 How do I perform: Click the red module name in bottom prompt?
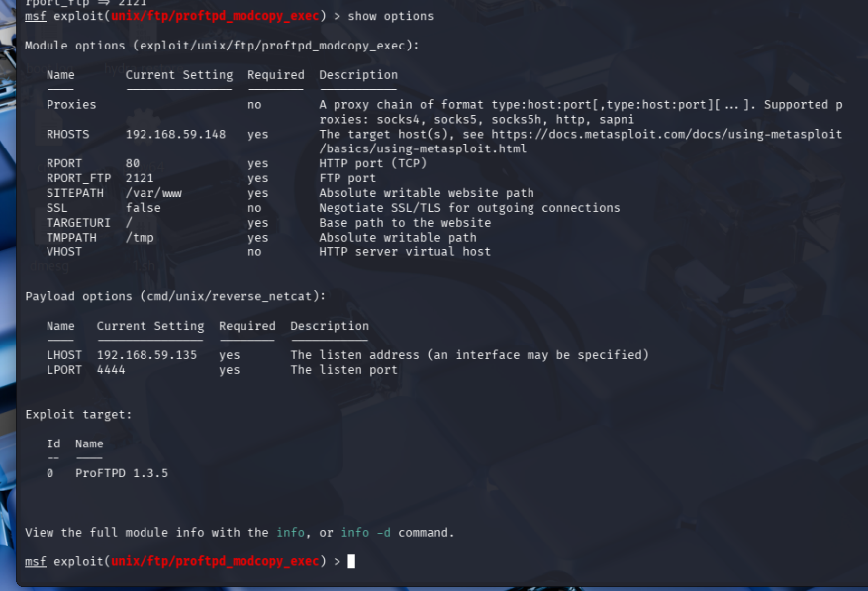215,561
